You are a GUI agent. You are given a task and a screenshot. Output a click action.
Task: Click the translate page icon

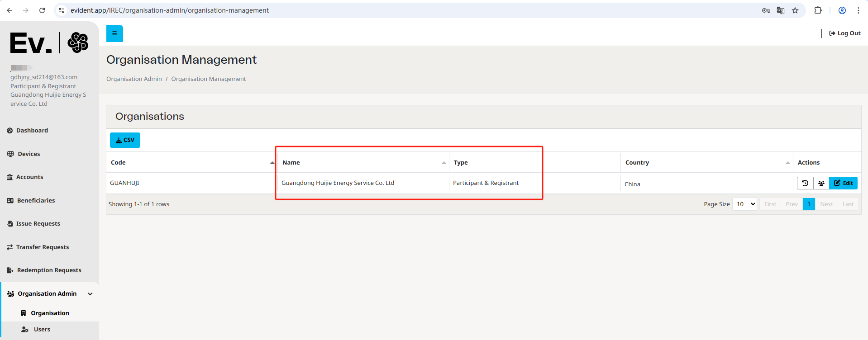pyautogui.click(x=781, y=10)
